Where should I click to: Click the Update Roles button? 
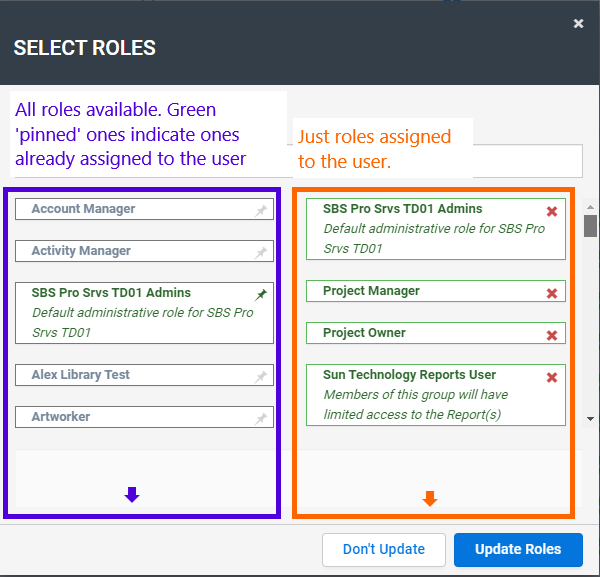(x=518, y=549)
